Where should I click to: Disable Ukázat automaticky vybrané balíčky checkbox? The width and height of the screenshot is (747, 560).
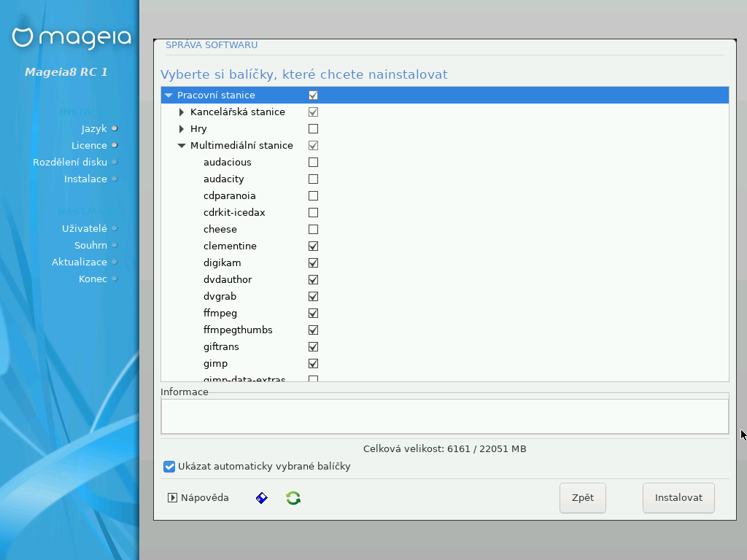pyautogui.click(x=169, y=467)
